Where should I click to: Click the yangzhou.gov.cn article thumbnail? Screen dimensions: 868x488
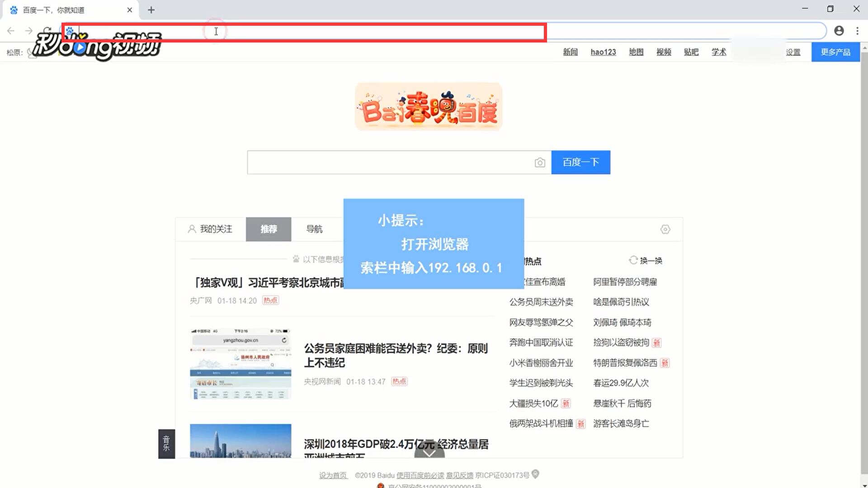(x=241, y=364)
